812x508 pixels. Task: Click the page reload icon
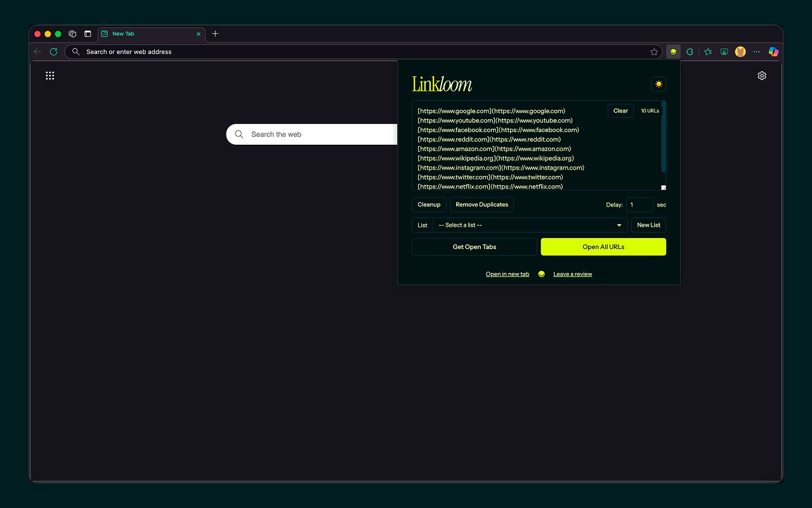[x=54, y=52]
